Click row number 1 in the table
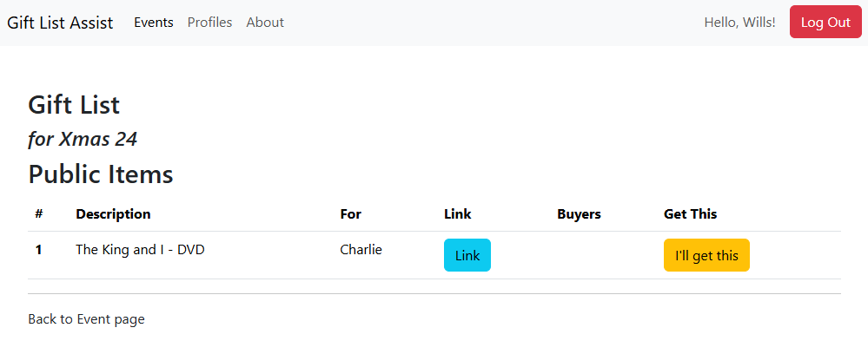The height and width of the screenshot is (354, 868). click(38, 250)
